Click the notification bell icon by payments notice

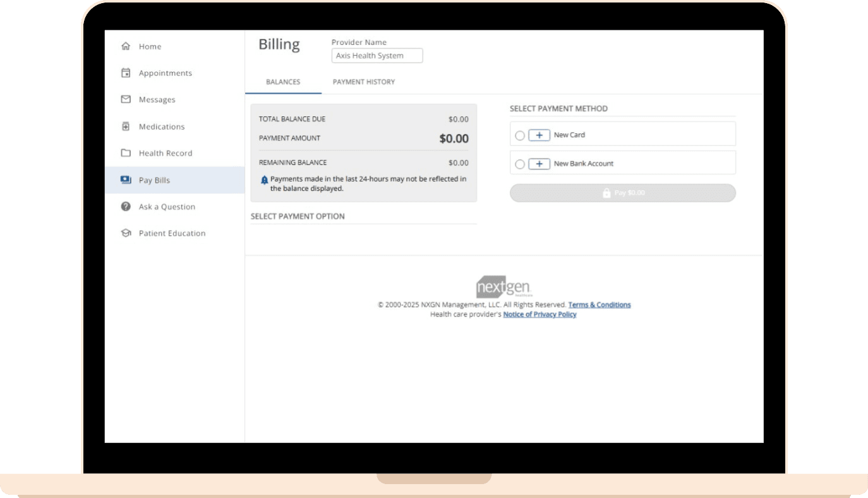pos(265,180)
